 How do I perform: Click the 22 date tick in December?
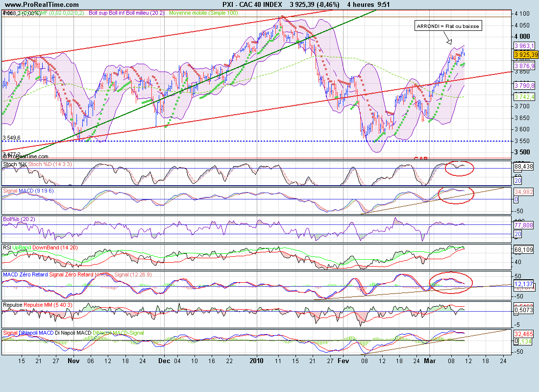click(x=229, y=361)
